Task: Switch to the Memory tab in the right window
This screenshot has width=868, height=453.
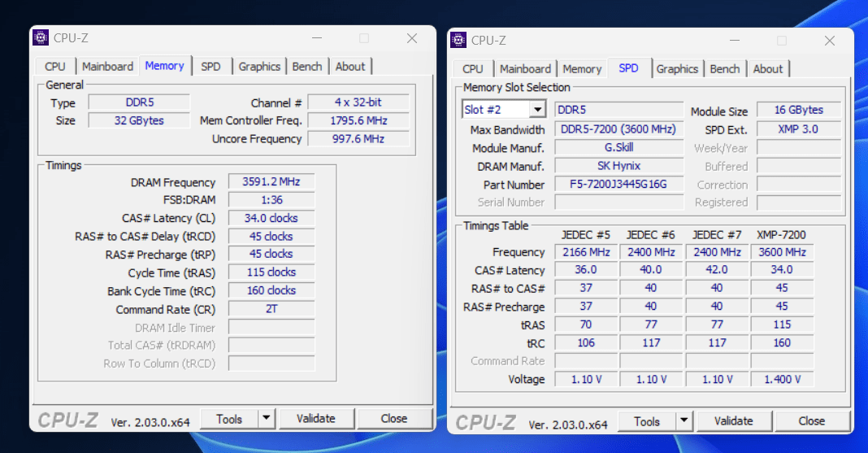Action: (582, 68)
